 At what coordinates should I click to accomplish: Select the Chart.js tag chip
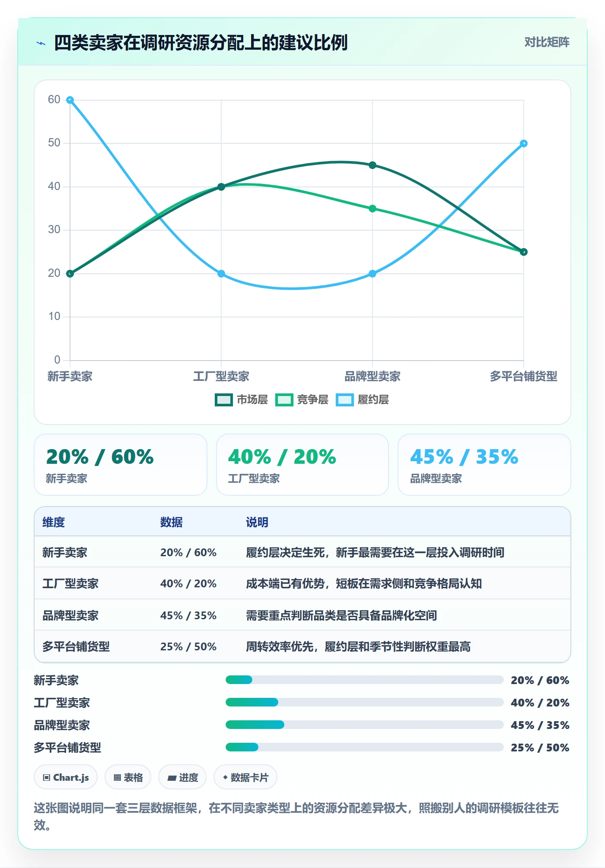coord(66,777)
